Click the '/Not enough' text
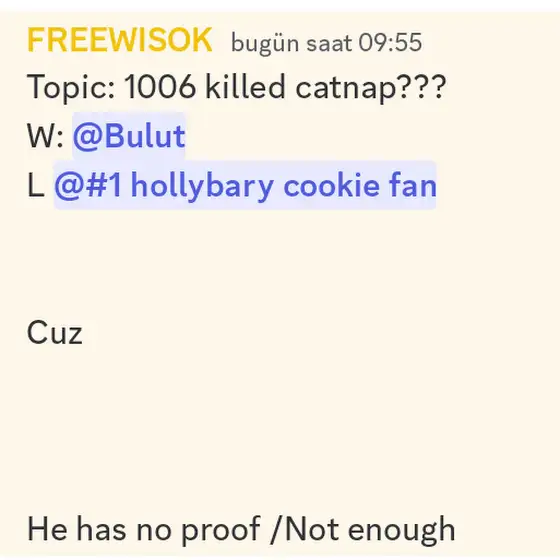The height and width of the screenshot is (560, 560). 363,530
